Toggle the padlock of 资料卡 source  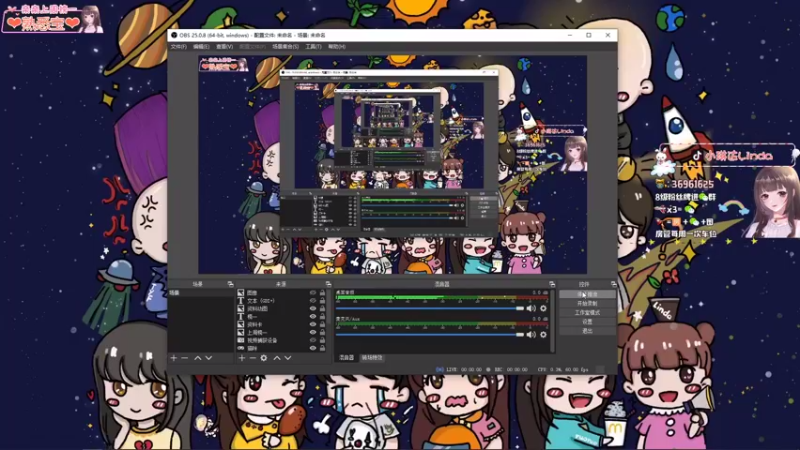[x=322, y=324]
